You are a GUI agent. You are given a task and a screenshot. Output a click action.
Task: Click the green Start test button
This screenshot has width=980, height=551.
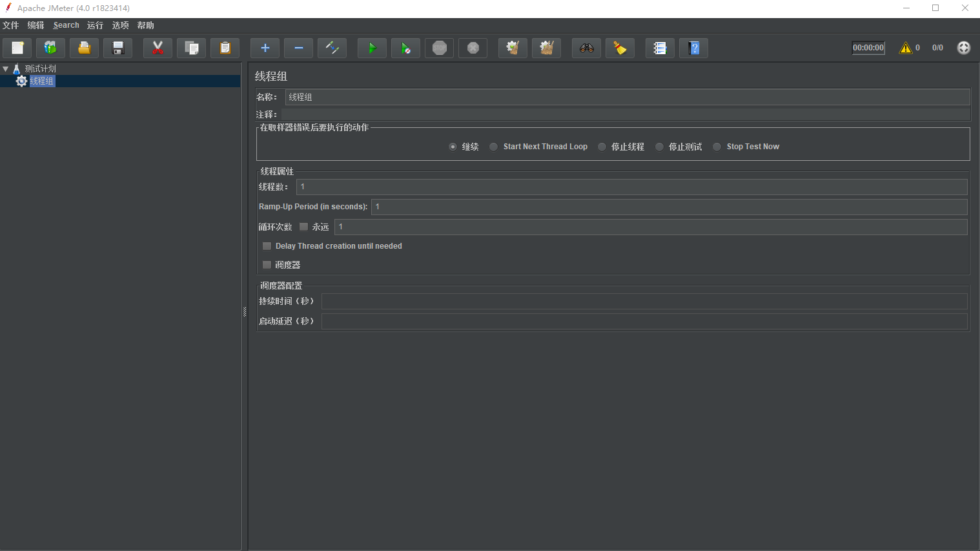(372, 48)
